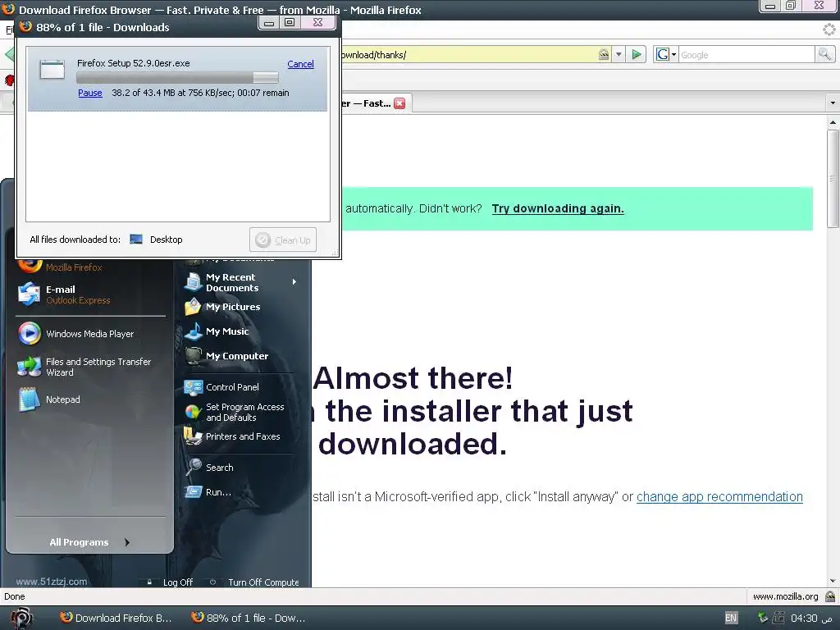Click the My Pictures icon
This screenshot has height=630, width=840.
click(193, 307)
